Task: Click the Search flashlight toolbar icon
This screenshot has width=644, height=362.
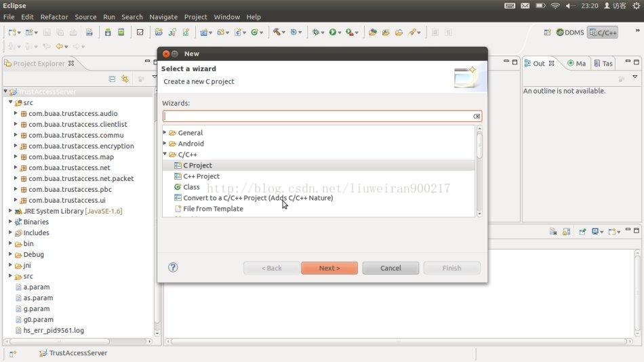Action: click(x=411, y=32)
